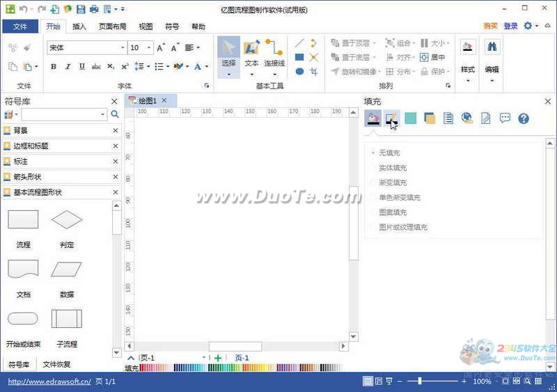557x392 pixels.
Task: Select the line drawing tool
Action: 299,43
